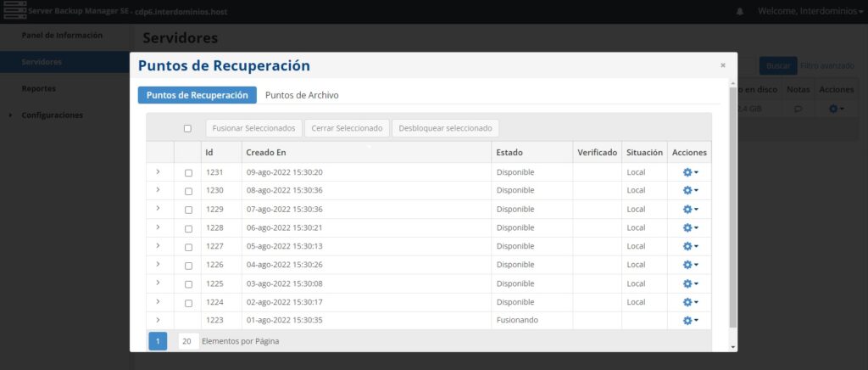Screen dimensions: 868x370
Task: Open actions gear for recovery point 1229
Action: point(690,210)
